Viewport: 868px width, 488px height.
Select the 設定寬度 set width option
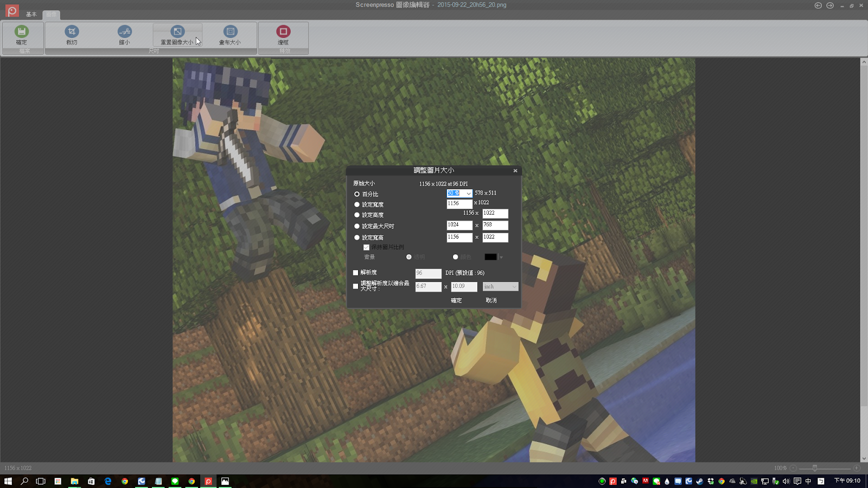(x=357, y=204)
